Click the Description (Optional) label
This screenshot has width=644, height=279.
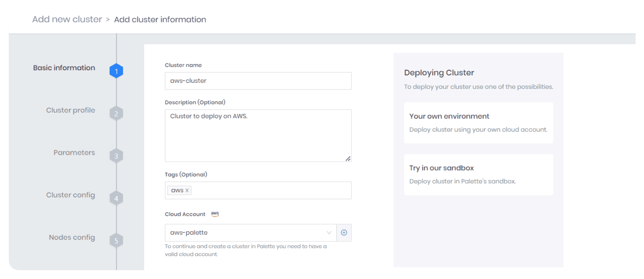click(x=195, y=102)
